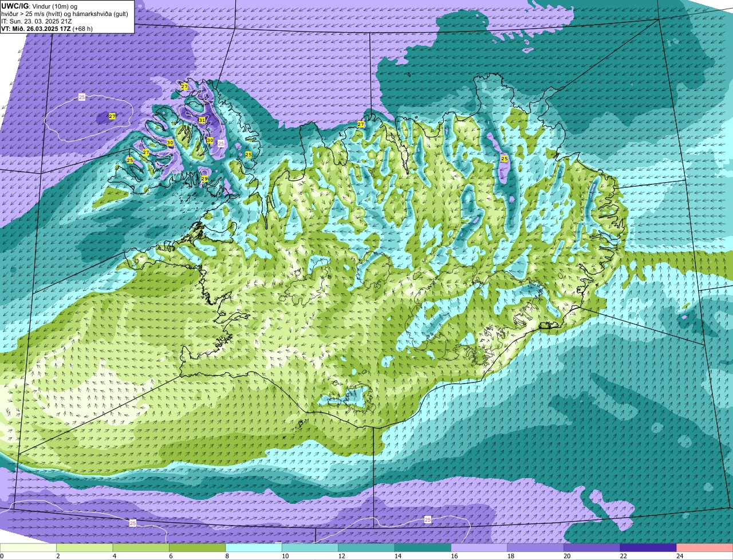The height and width of the screenshot is (560, 733).
Task: Click legend tick label '6'
Action: [x=171, y=555]
